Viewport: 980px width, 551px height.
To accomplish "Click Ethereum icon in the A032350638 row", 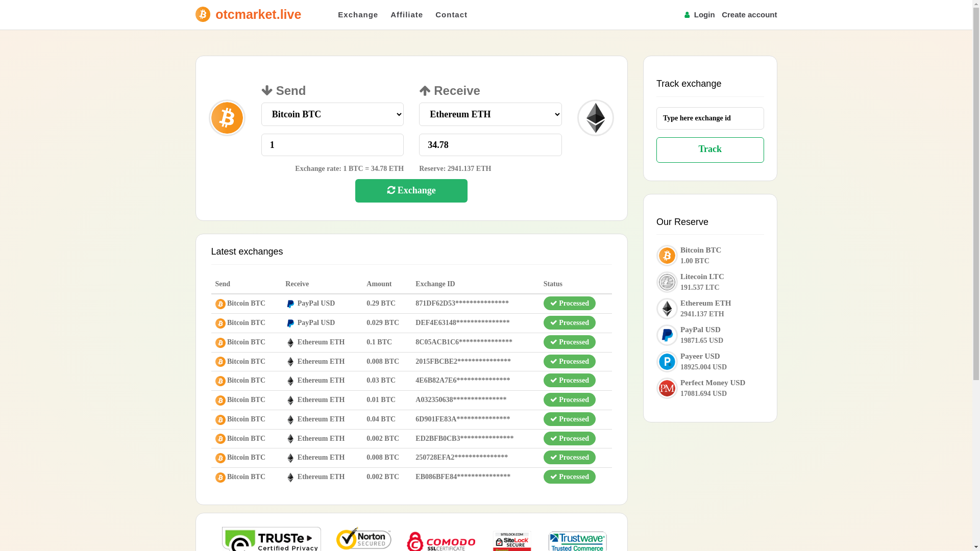I will [290, 400].
